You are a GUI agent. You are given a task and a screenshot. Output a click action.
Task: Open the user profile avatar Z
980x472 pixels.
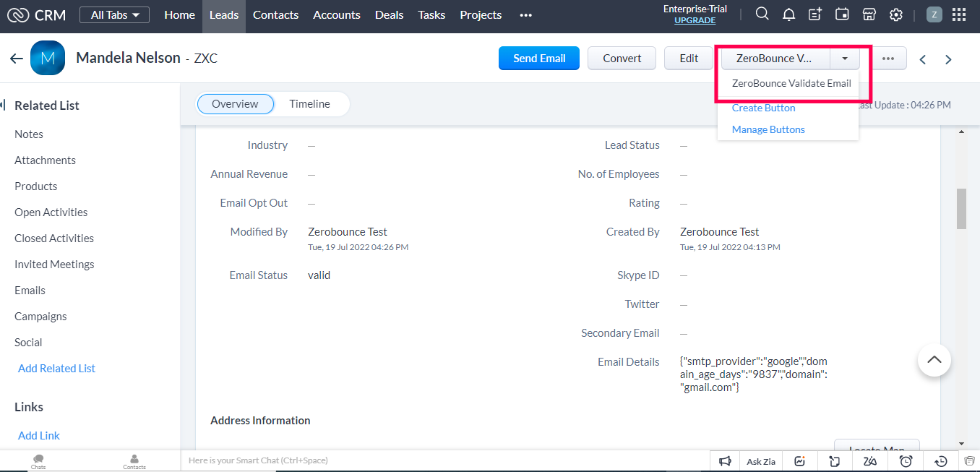pos(934,14)
